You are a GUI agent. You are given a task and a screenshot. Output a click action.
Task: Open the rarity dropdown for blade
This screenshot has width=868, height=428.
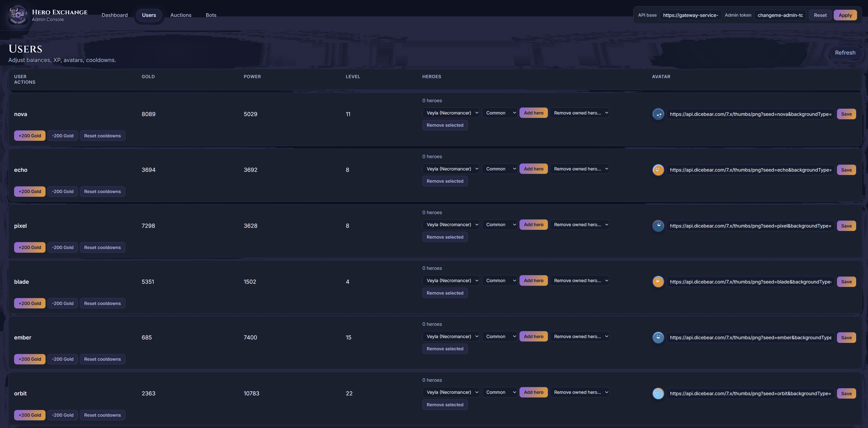[x=500, y=280]
